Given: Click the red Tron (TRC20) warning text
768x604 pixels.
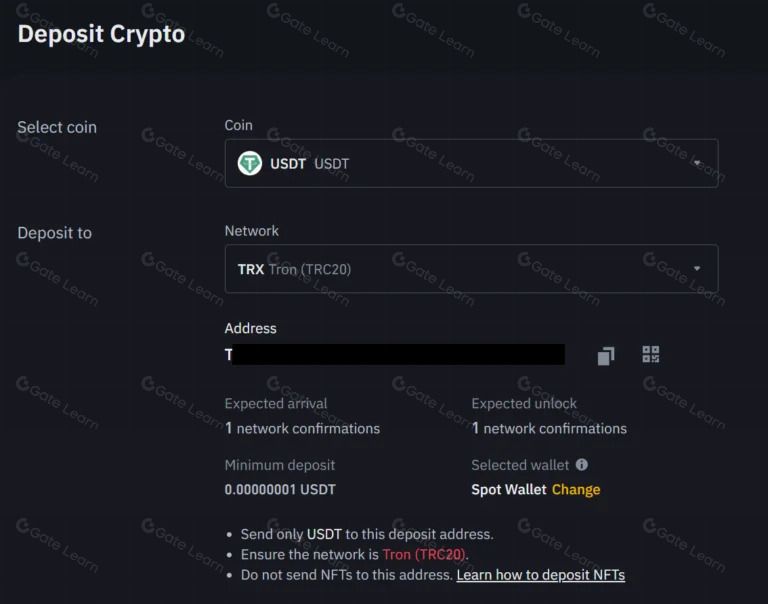Looking at the screenshot, I should (424, 555).
